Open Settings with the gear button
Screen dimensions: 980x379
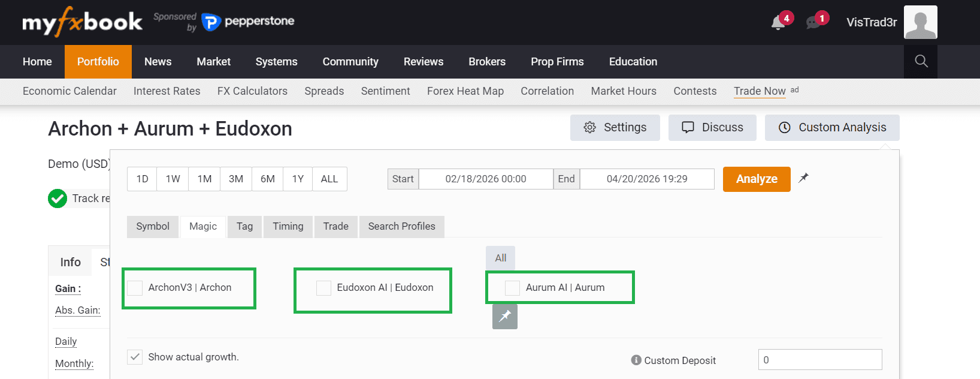615,128
